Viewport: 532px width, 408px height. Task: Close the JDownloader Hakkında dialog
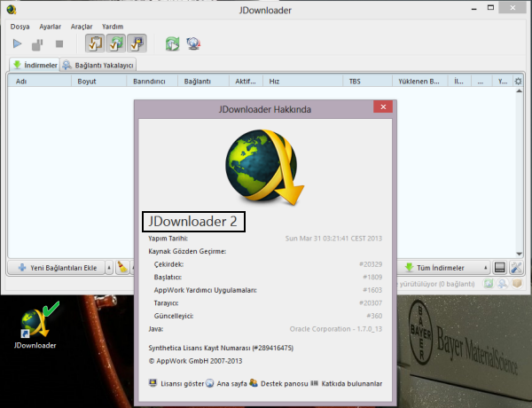383,106
